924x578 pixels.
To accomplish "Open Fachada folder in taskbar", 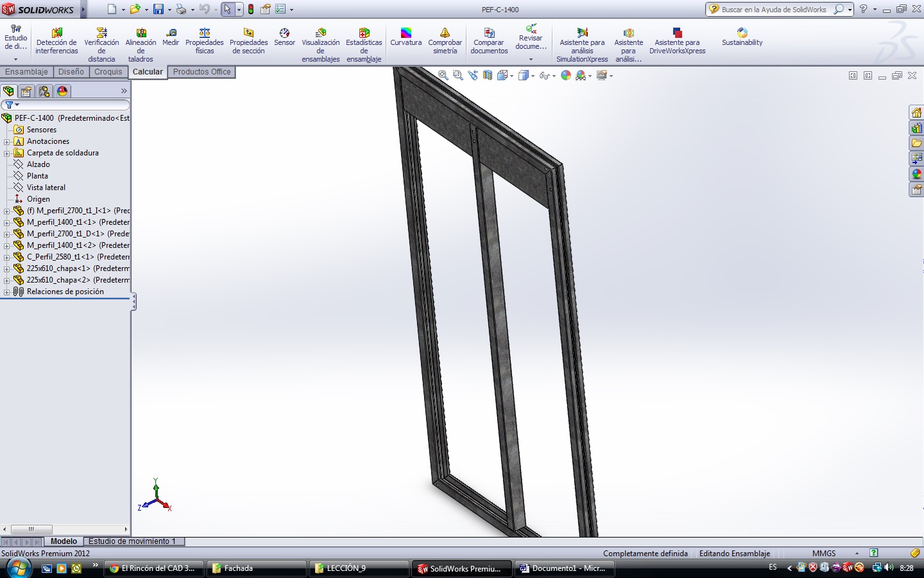I will click(257, 568).
